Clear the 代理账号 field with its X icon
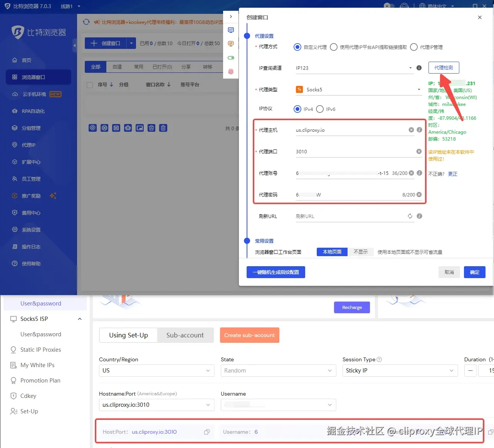The width and height of the screenshot is (494, 448). [411, 173]
